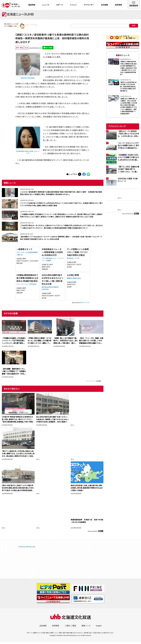Click the red 検索 button

(x=134, y=26)
